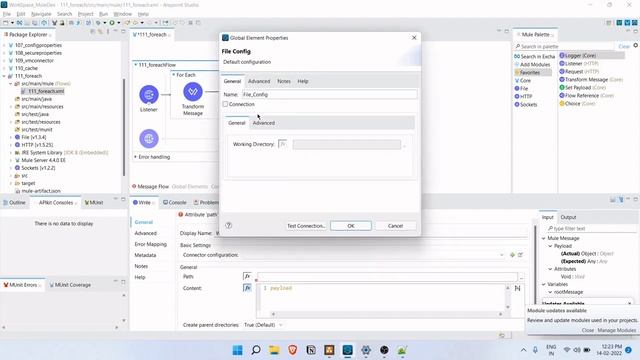This screenshot has width=640, height=360.
Task: Expand the HTTP [v1.5.25] library node
Action: tap(11, 145)
